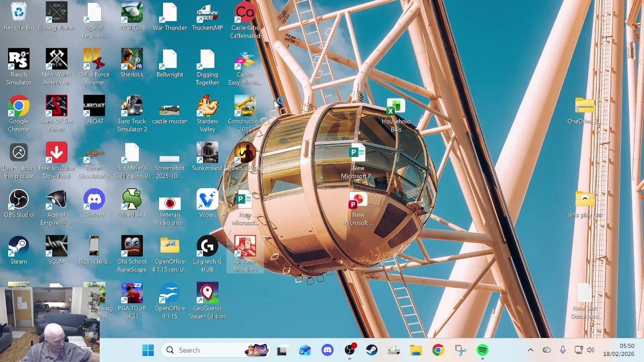Select the Dawn of Man icon
The width and height of the screenshot is (644, 362).
(245, 157)
